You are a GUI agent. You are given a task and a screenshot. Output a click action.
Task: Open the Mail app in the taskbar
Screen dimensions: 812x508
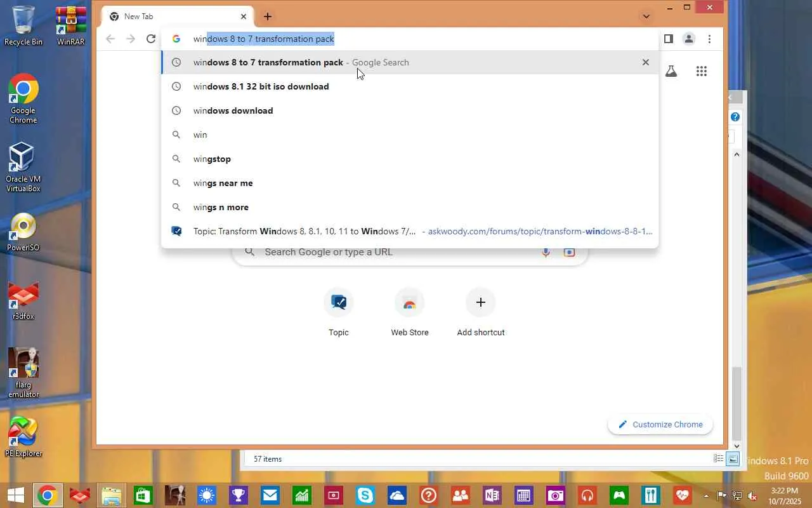[x=270, y=495]
